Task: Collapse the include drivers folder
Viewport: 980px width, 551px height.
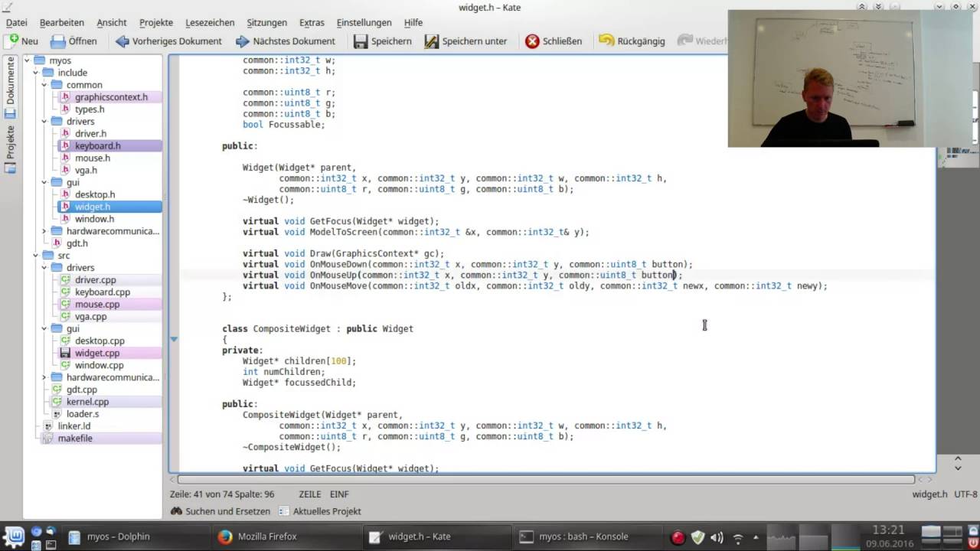Action: (x=44, y=122)
